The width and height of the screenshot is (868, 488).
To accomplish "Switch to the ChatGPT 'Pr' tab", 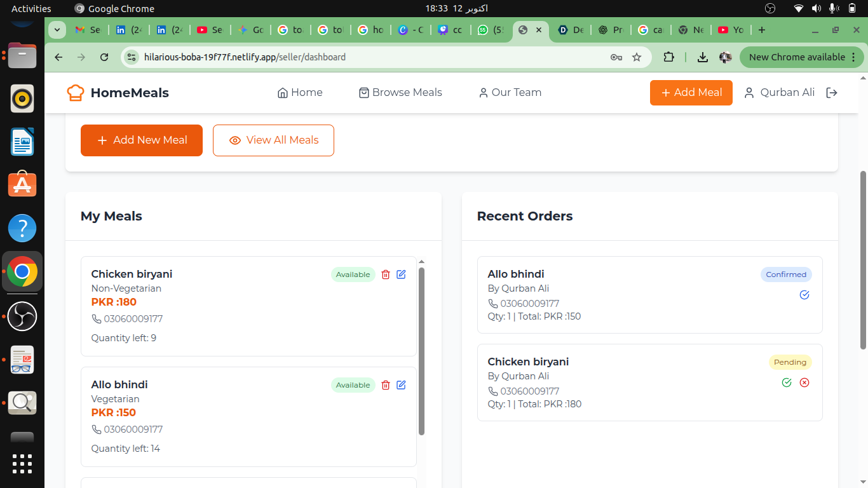I will (x=610, y=30).
